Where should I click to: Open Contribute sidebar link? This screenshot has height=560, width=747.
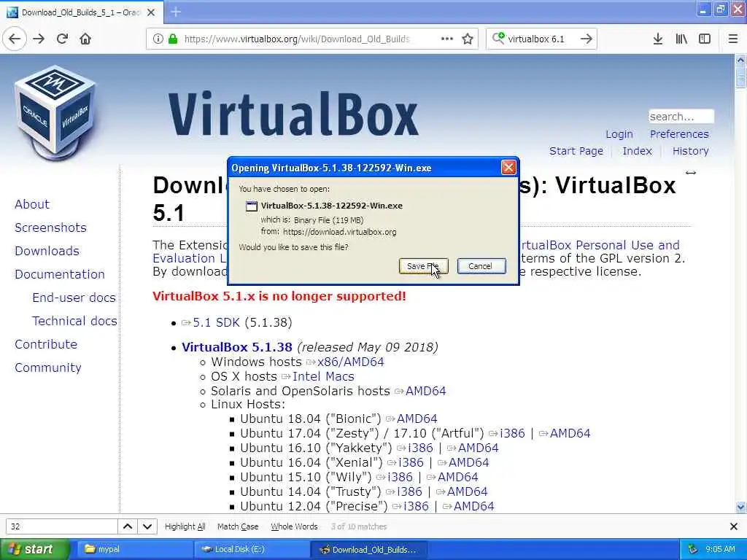coord(46,344)
